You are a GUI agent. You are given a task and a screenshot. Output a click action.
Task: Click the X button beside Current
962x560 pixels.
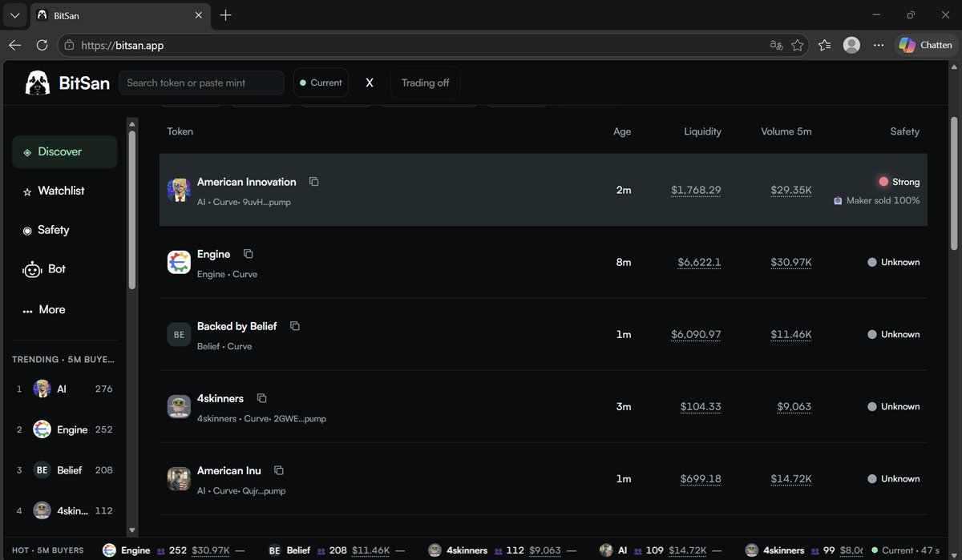370,83
